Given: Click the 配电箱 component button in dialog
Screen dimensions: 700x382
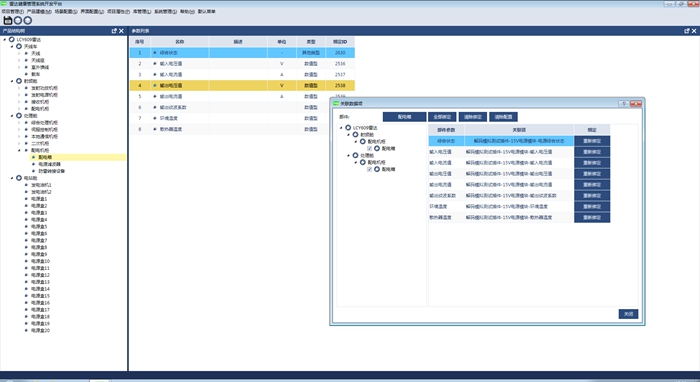Looking at the screenshot, I should [x=404, y=117].
